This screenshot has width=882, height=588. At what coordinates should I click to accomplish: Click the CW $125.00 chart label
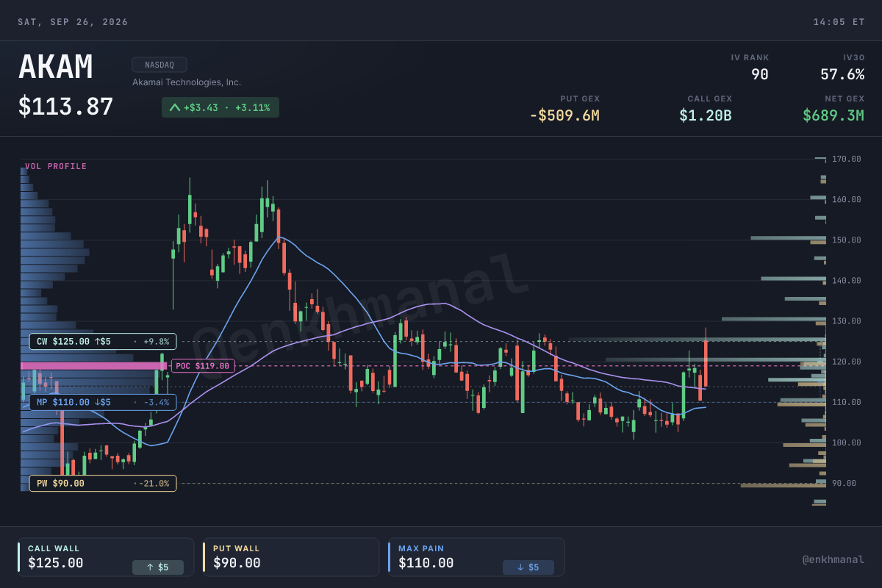(103, 341)
